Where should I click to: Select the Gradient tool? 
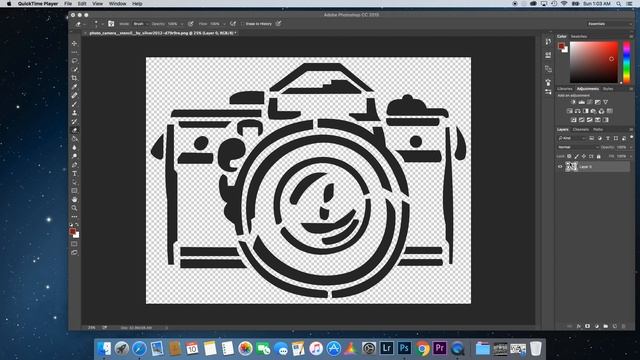pos(74,139)
